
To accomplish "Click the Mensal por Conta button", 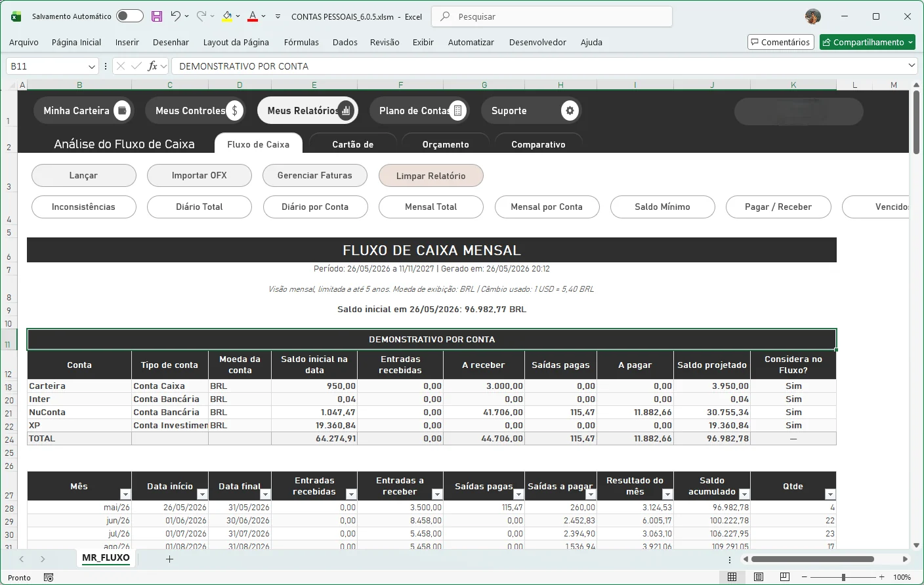I will coord(547,207).
